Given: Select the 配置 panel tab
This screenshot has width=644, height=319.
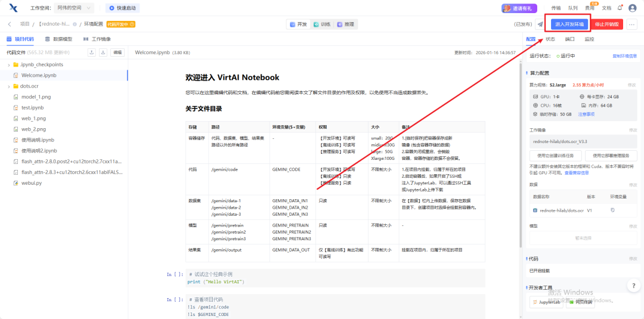Looking at the screenshot, I should (x=531, y=39).
